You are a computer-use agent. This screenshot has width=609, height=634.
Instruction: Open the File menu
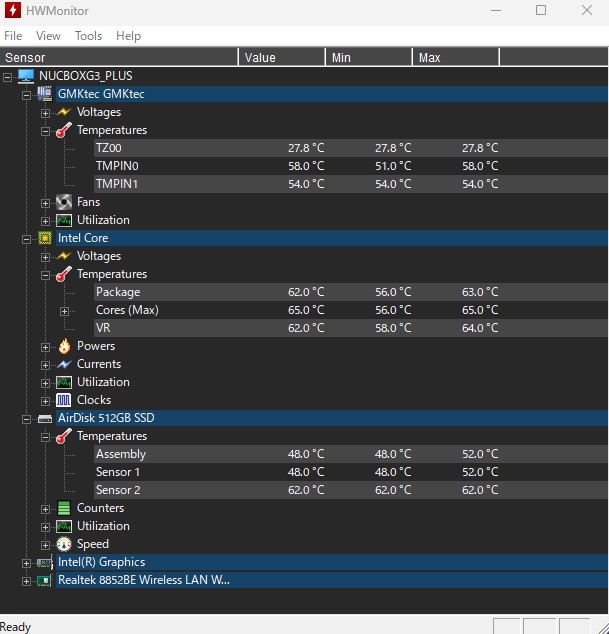point(13,36)
